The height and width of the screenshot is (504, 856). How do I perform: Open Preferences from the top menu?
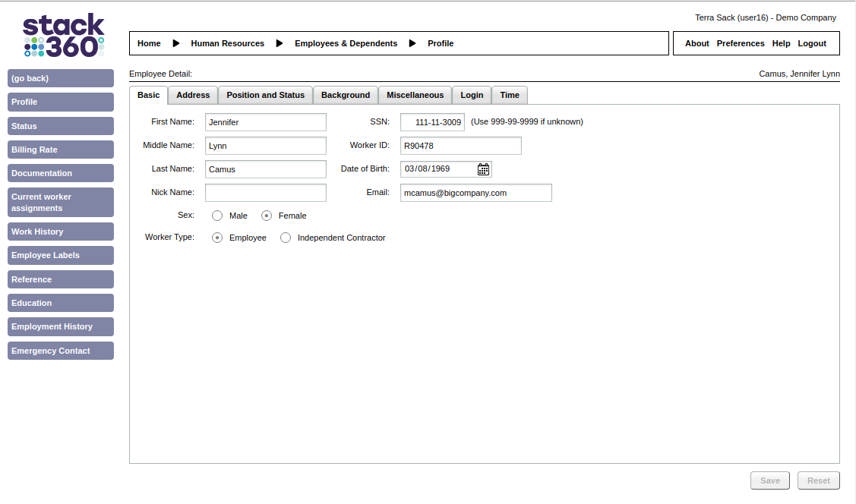pyautogui.click(x=740, y=43)
